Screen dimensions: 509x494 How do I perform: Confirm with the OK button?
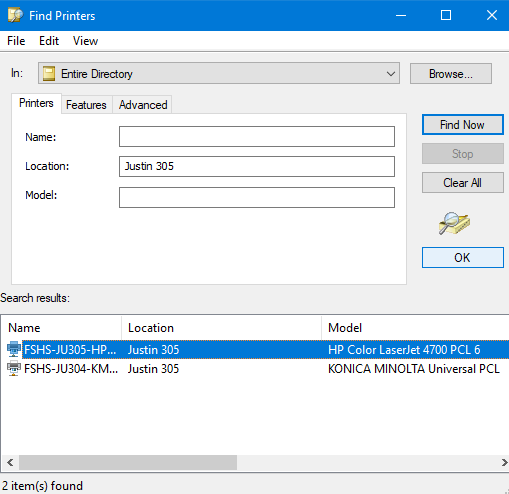coord(463,257)
